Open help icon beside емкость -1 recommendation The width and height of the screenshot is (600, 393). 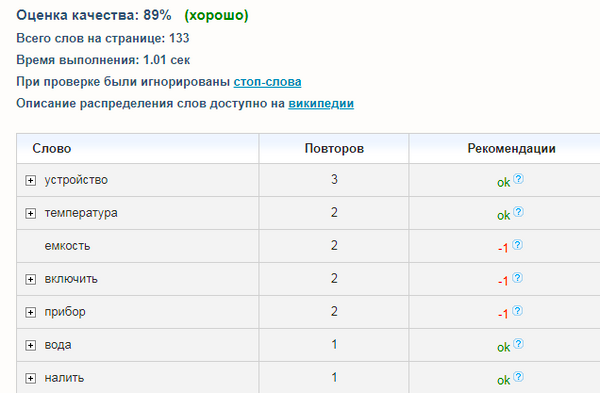(517, 245)
